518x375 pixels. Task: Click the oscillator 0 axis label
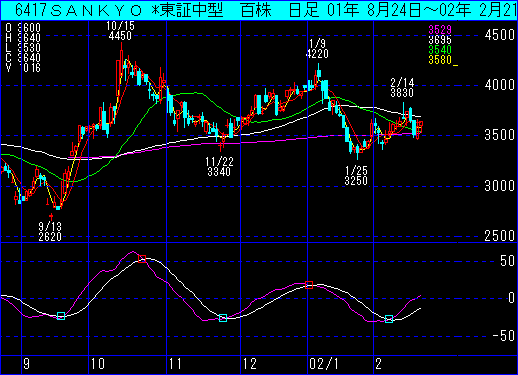point(511,298)
